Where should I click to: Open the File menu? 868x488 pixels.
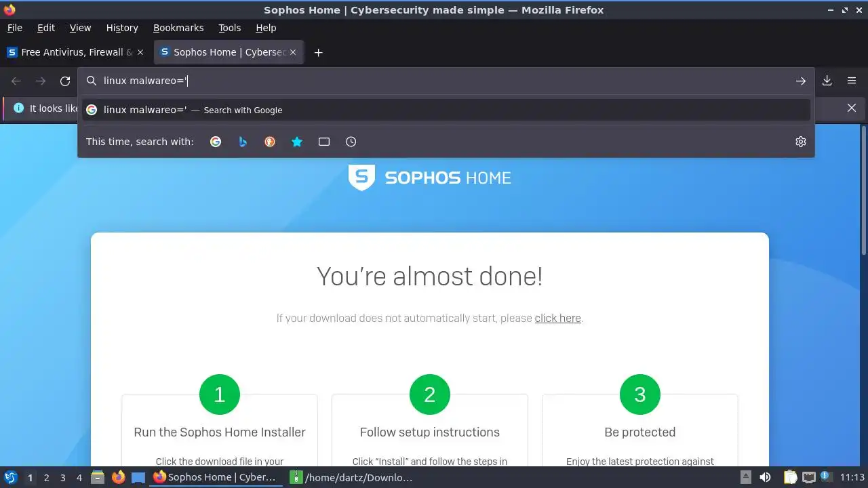point(14,28)
